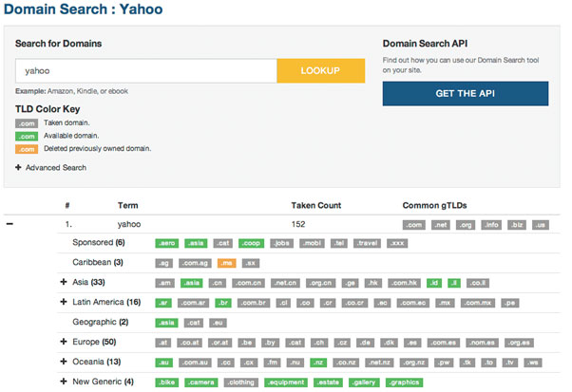Click the .sx Caribbean tag

point(251,264)
